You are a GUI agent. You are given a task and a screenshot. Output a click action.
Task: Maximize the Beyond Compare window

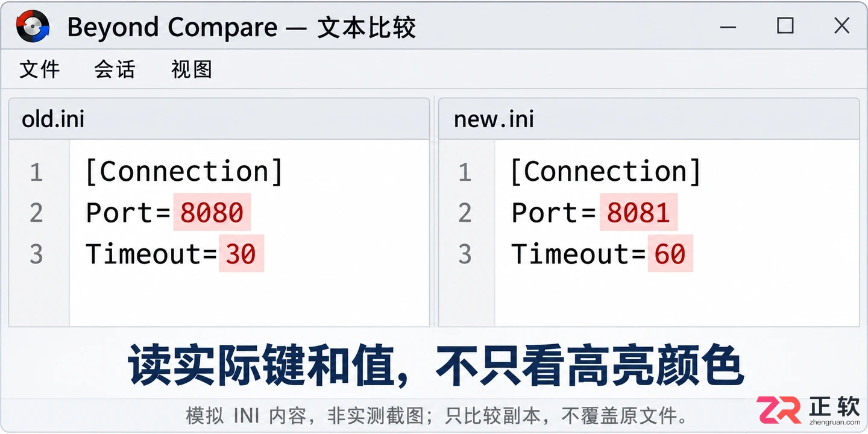[785, 25]
